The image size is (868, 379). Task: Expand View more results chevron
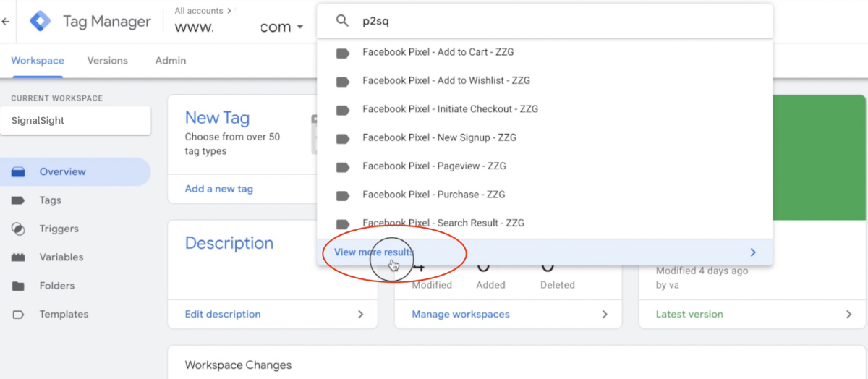coord(752,252)
